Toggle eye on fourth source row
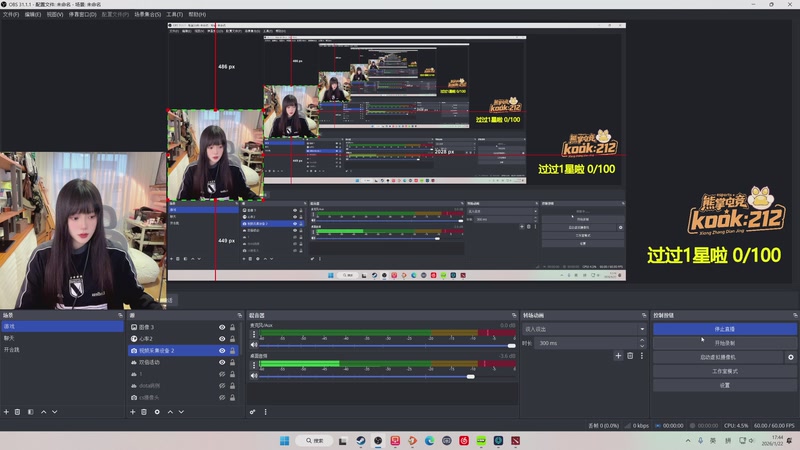Image resolution: width=800 pixels, height=450 pixels. pos(222,362)
